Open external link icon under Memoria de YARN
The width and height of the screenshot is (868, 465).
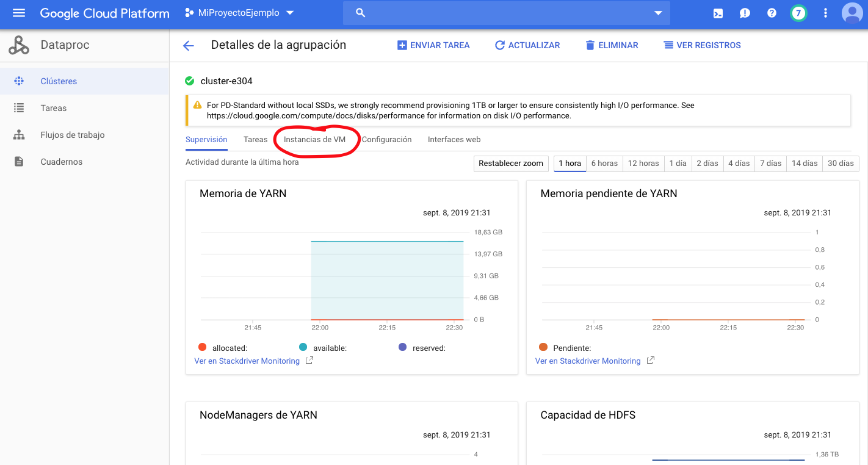point(309,361)
